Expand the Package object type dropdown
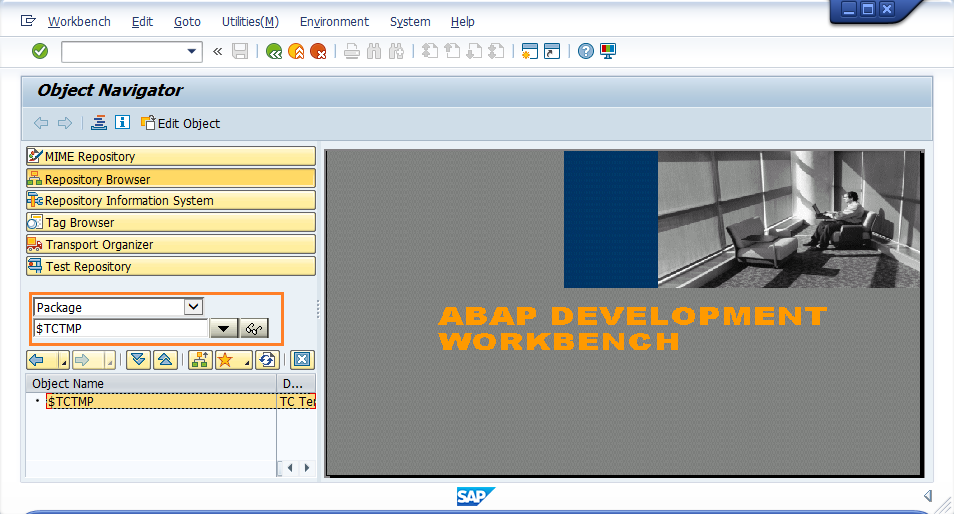Image resolution: width=954 pixels, height=514 pixels. [193, 307]
